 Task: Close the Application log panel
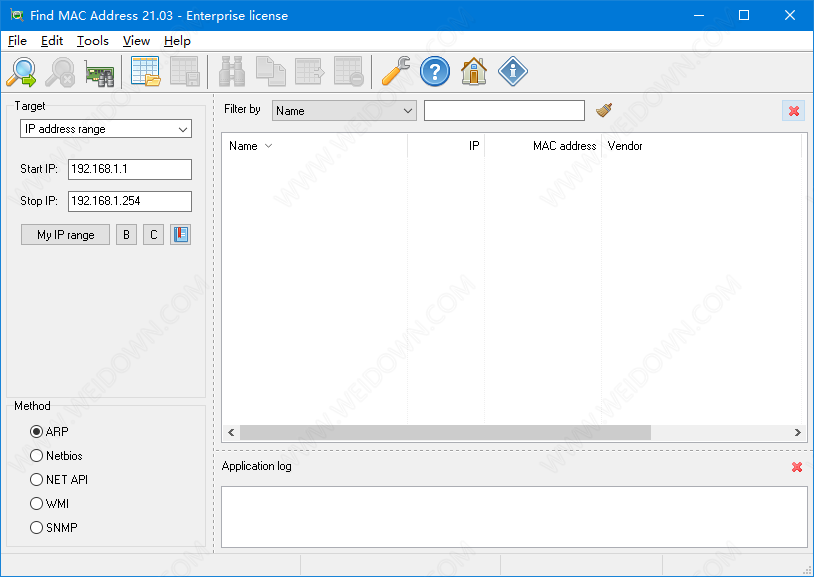(797, 467)
